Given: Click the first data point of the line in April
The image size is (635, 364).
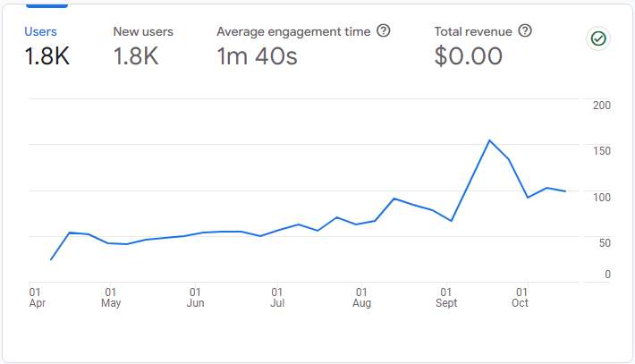Looking at the screenshot, I should coord(51,259).
